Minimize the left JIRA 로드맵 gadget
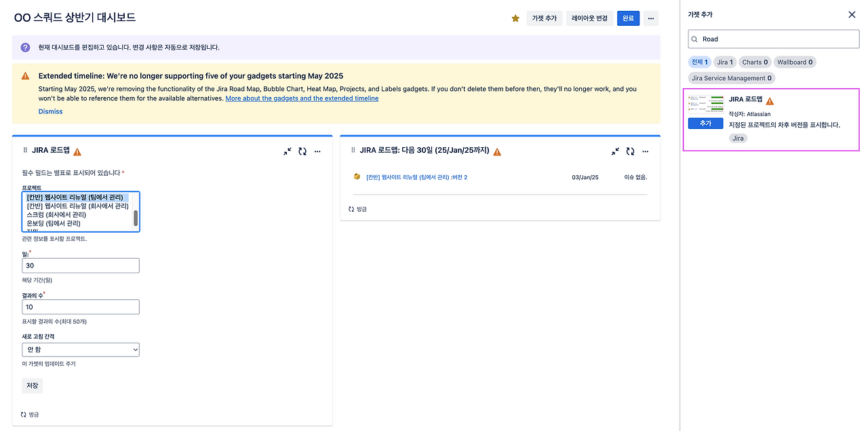Image resolution: width=868 pixels, height=431 pixels. pos(288,151)
